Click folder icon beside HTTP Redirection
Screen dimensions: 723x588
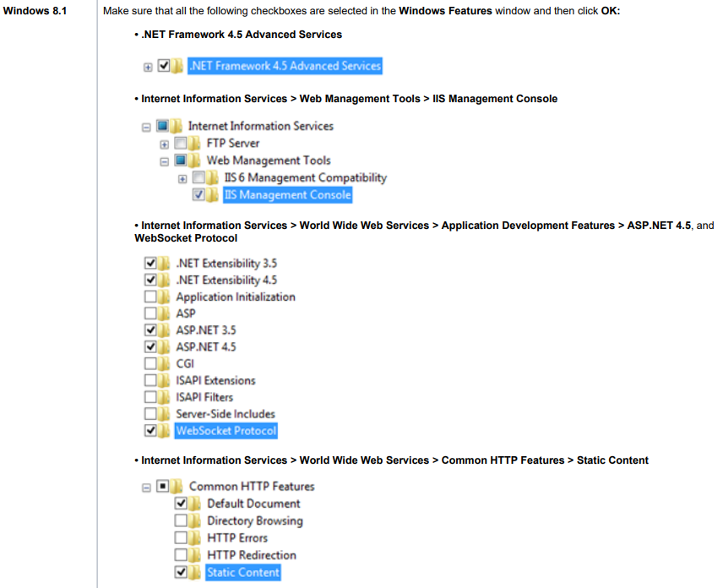coord(198,555)
